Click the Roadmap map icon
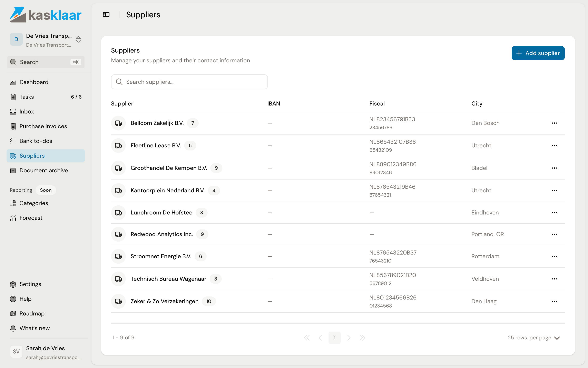588x368 pixels. 13,313
